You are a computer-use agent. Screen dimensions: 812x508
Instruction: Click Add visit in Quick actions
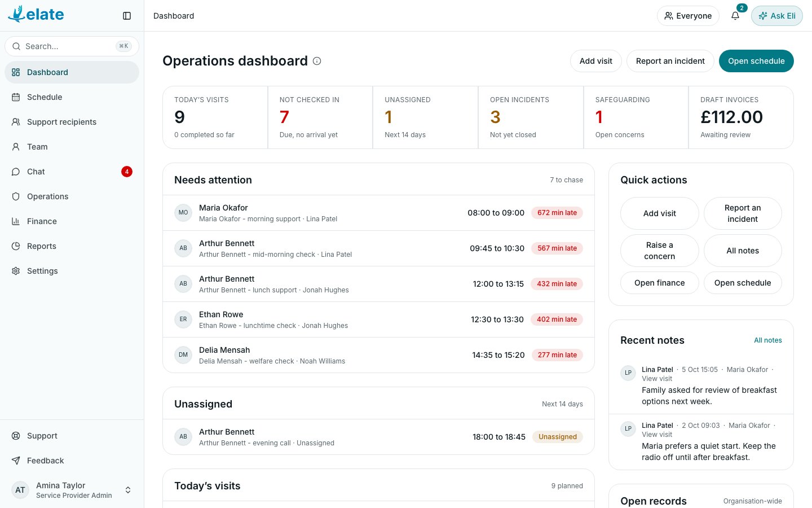pyautogui.click(x=659, y=213)
